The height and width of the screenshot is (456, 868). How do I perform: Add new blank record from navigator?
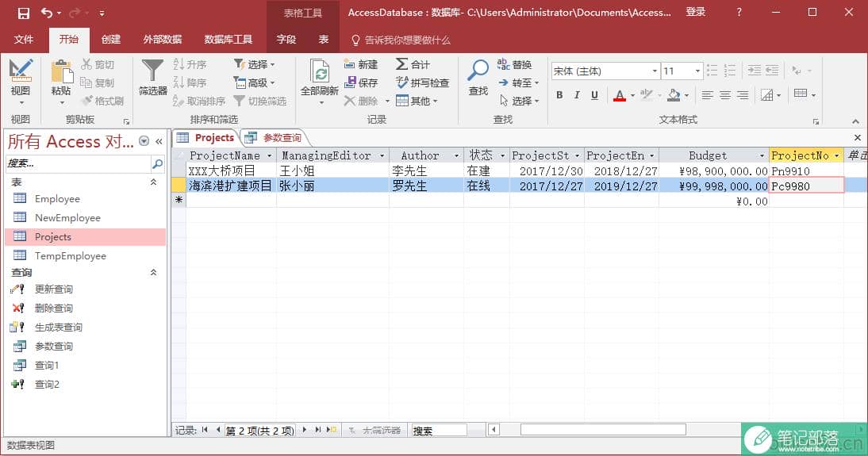point(331,430)
